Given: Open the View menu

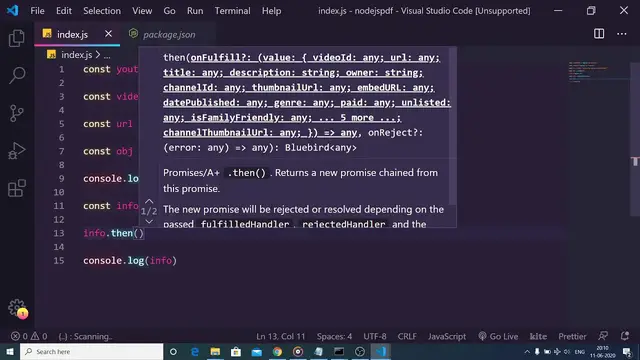Looking at the screenshot, I should coord(142,11).
